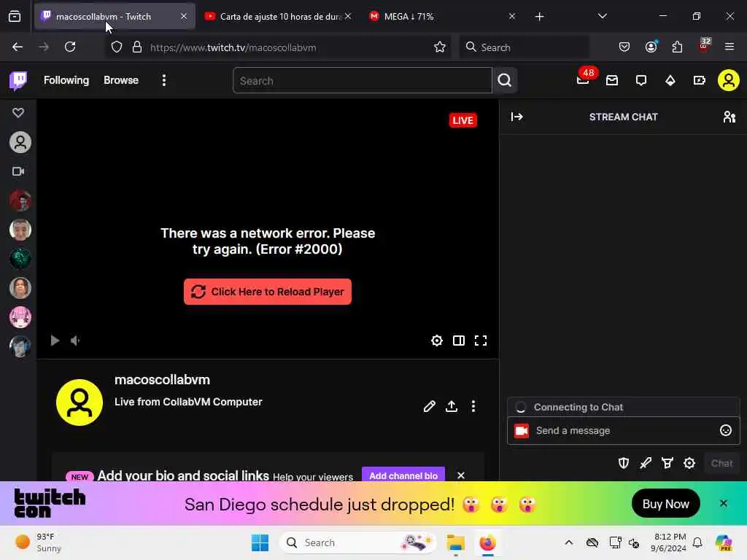Open chat shield mode icon
This screenshot has width=747, height=560.
tap(624, 463)
